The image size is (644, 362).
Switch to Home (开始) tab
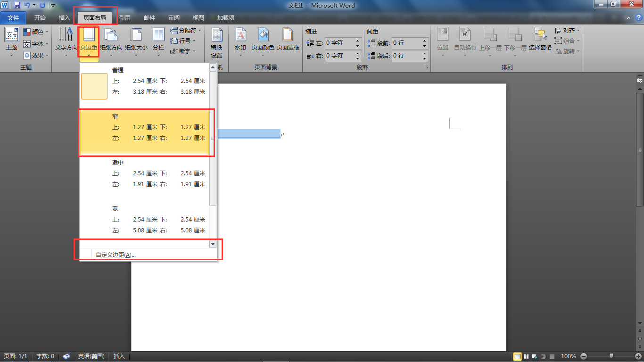tap(40, 18)
